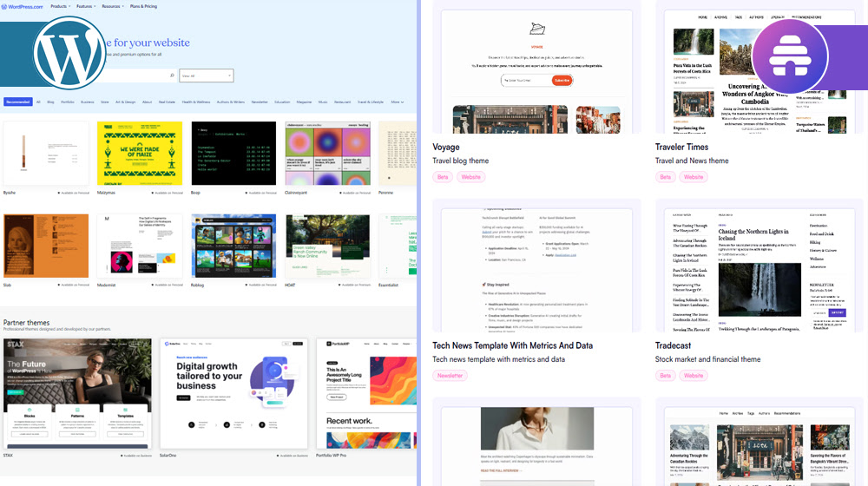Screen dimensions: 868x486
Task: Filter themes by Magazine category
Action: pyautogui.click(x=304, y=102)
